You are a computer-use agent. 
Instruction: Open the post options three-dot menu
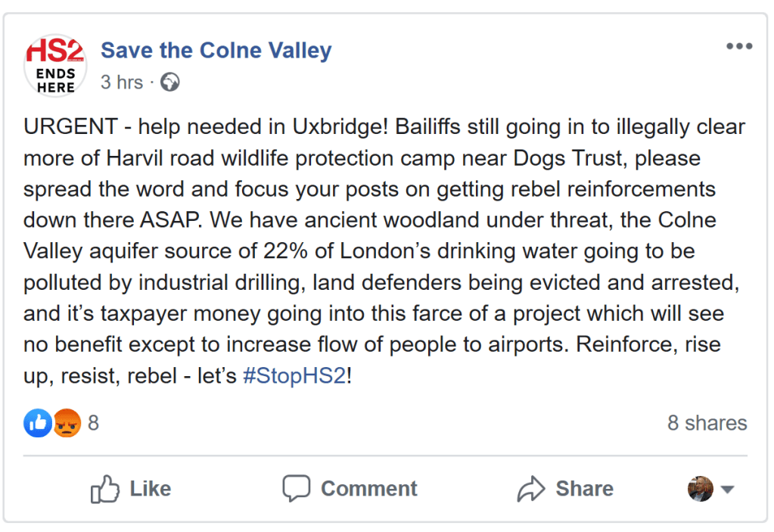[738, 47]
